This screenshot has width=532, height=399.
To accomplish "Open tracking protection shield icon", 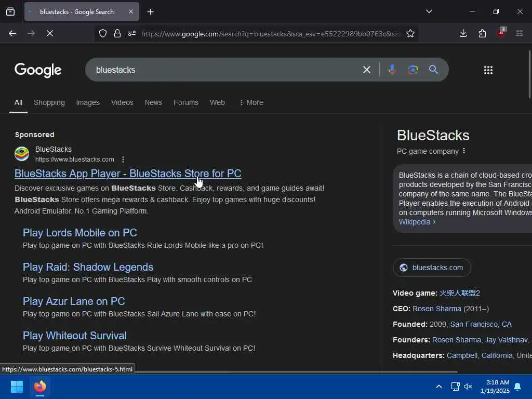I will pyautogui.click(x=103, y=33).
